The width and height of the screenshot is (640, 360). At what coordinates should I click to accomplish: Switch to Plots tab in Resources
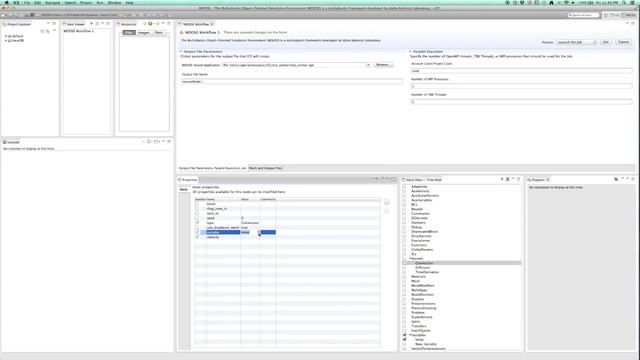[x=159, y=32]
